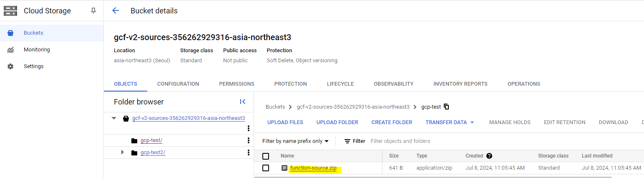This screenshot has height=178, width=644.
Task: Open the Filter by name prefix dropdown
Action: point(295,141)
